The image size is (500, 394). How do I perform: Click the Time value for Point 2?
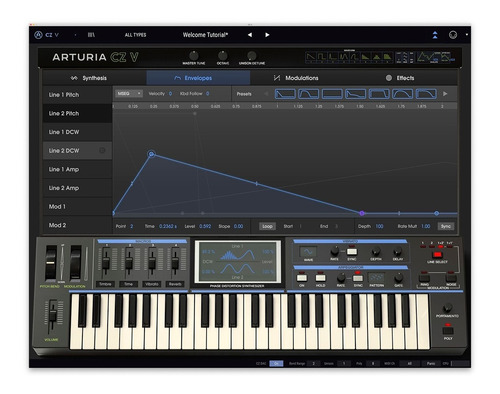point(168,226)
